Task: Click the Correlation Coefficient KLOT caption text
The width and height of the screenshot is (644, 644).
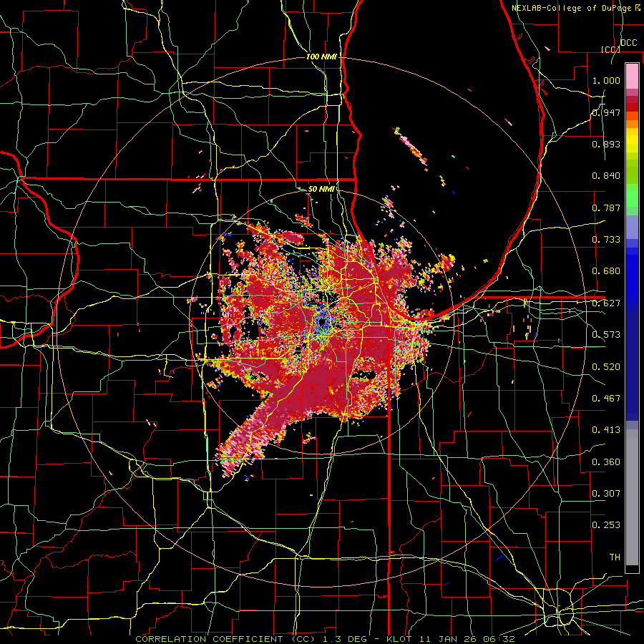Action: click(325, 639)
